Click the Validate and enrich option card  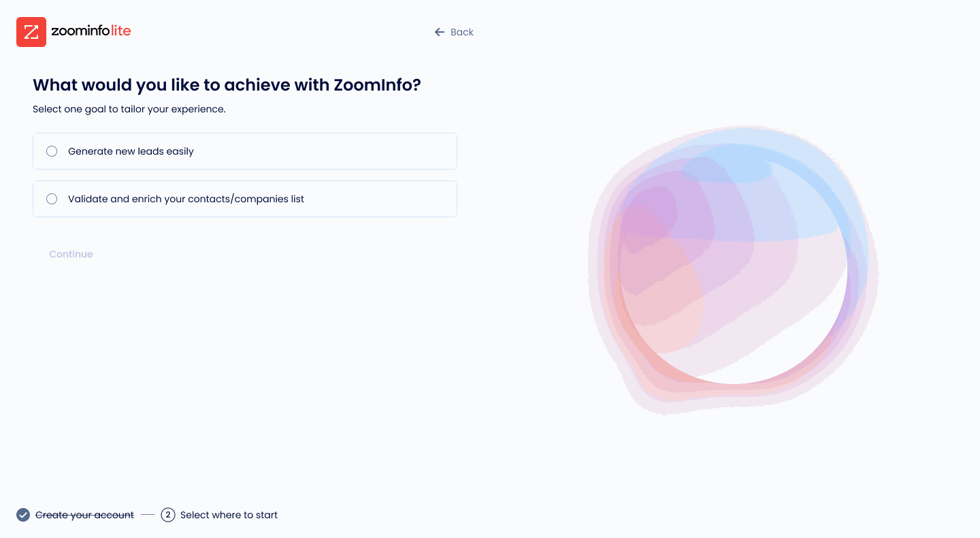click(x=245, y=199)
